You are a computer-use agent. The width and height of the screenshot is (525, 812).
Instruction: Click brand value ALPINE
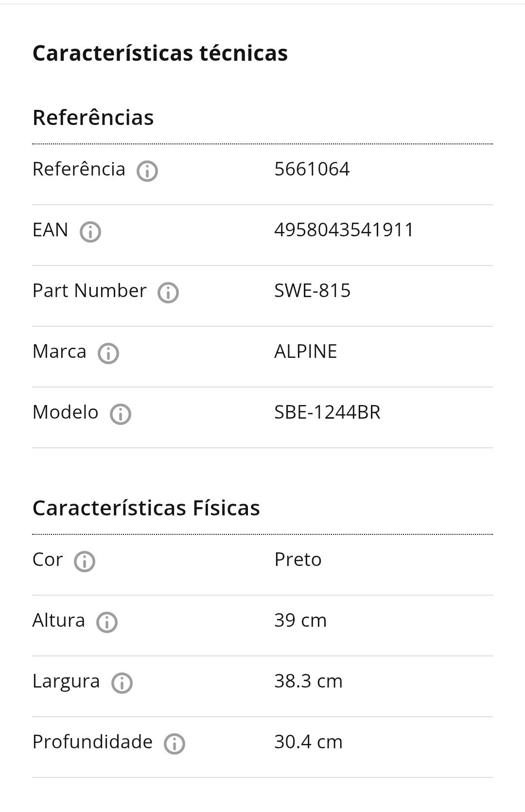tap(306, 352)
